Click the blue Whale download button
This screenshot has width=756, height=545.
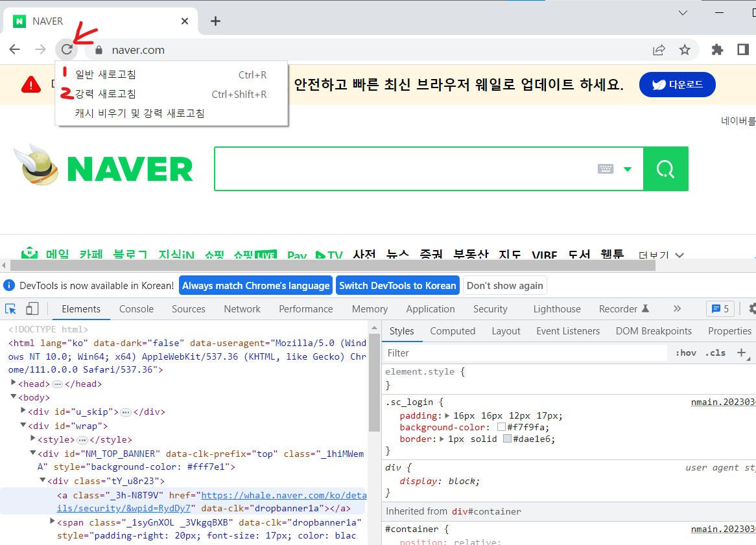pos(677,84)
